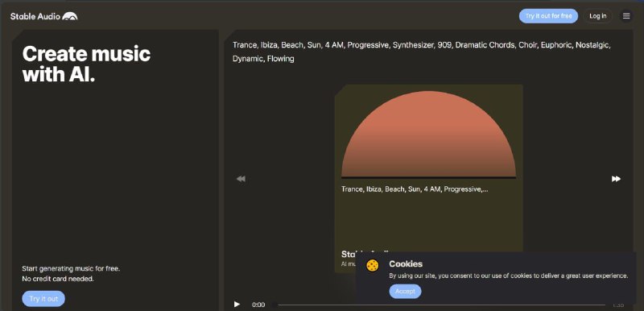This screenshot has width=644, height=311.
Task: Play the sample track
Action: point(237,305)
